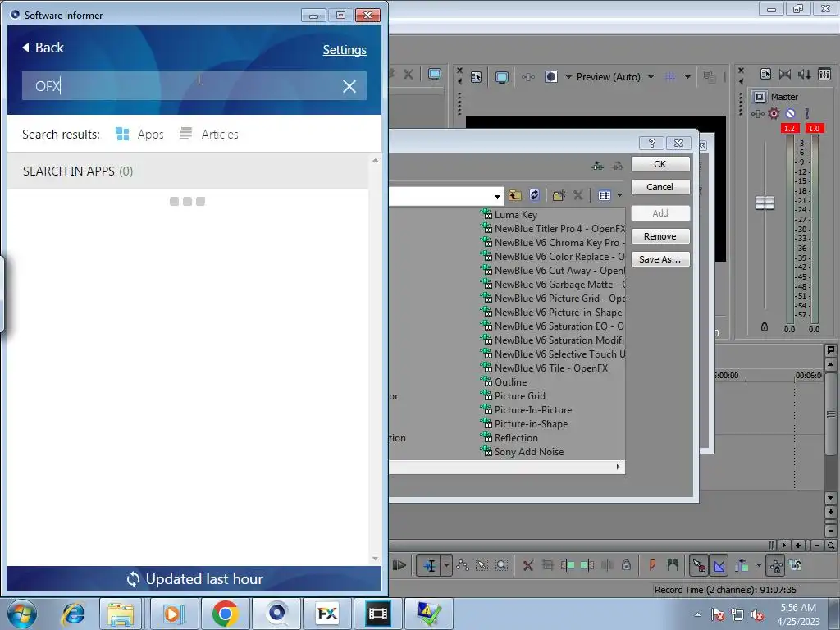840x630 pixels.
Task: Open Internet Explorer from taskbar
Action: (73, 614)
